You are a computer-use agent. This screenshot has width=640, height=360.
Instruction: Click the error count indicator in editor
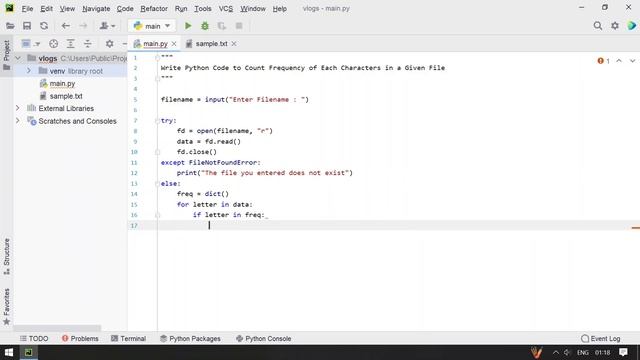[x=604, y=61]
